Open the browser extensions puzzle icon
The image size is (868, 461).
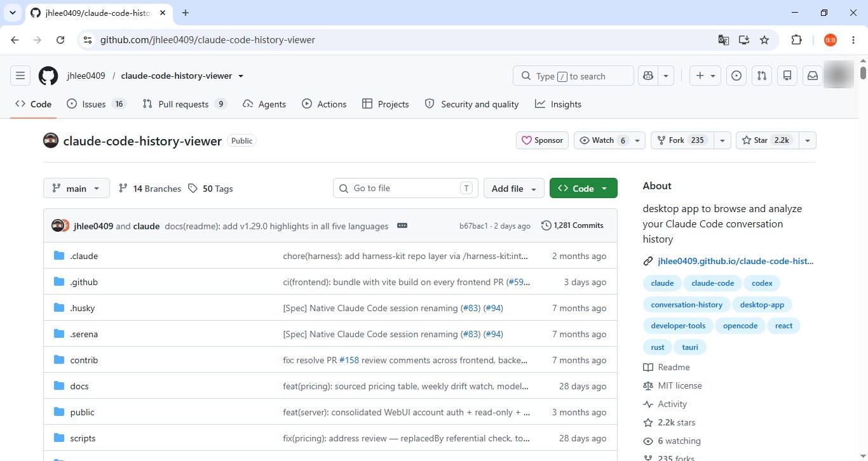tap(797, 40)
